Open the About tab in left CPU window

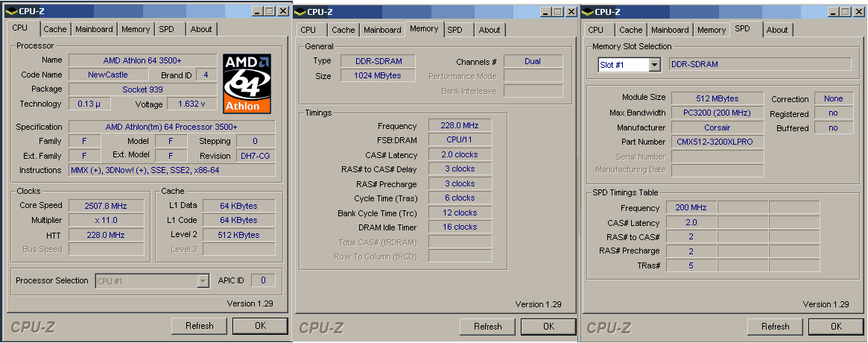coord(201,29)
